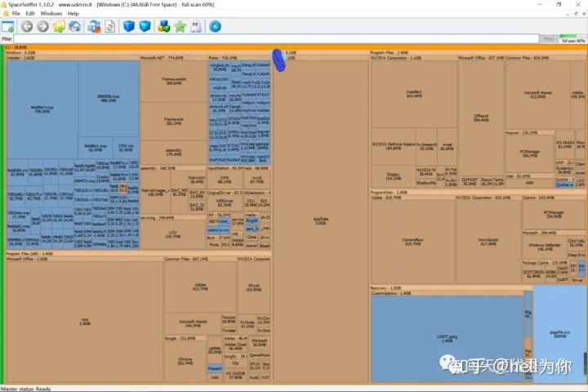Select the Adobe 423.7MB block
588x392 pixels.
[x=200, y=287]
